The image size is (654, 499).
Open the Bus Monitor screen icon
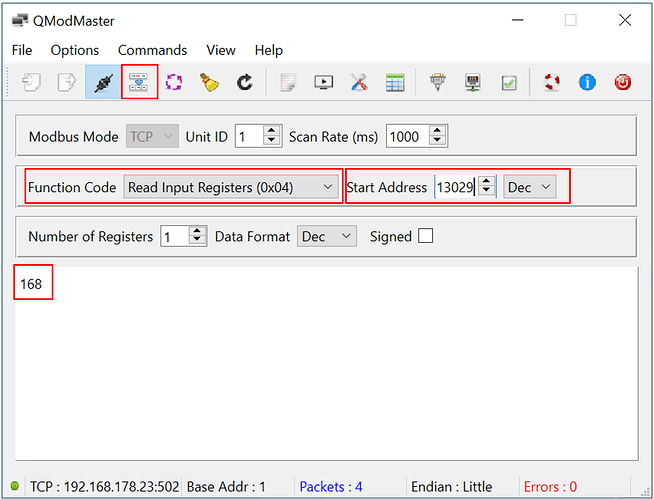(x=324, y=82)
